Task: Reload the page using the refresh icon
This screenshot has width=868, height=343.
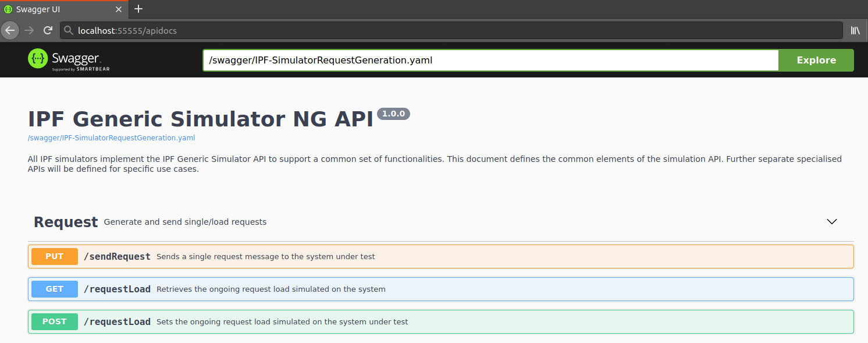Action: (x=48, y=30)
